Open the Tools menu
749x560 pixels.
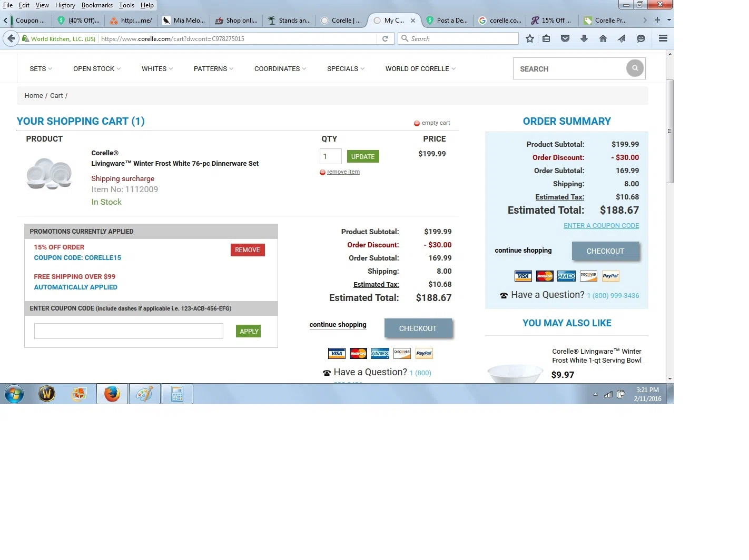[126, 5]
